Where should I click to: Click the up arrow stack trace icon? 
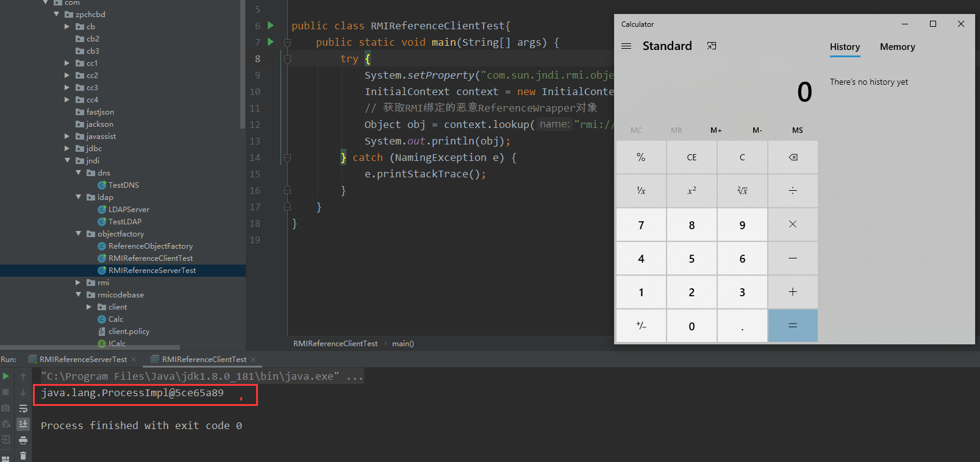pyautogui.click(x=23, y=376)
